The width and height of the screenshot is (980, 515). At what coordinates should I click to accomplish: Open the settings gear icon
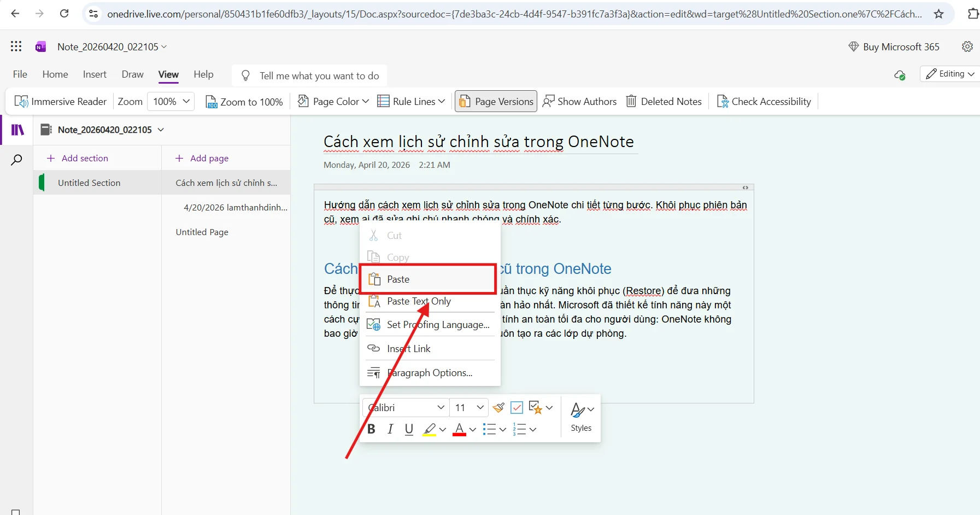967,46
